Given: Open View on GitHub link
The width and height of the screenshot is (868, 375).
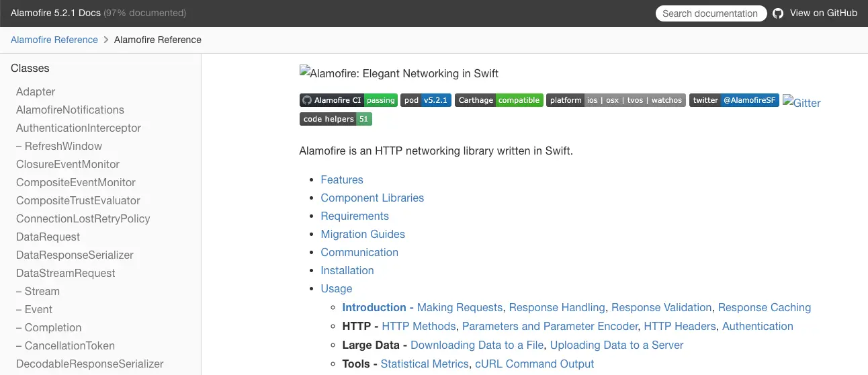Looking at the screenshot, I should click(x=824, y=13).
